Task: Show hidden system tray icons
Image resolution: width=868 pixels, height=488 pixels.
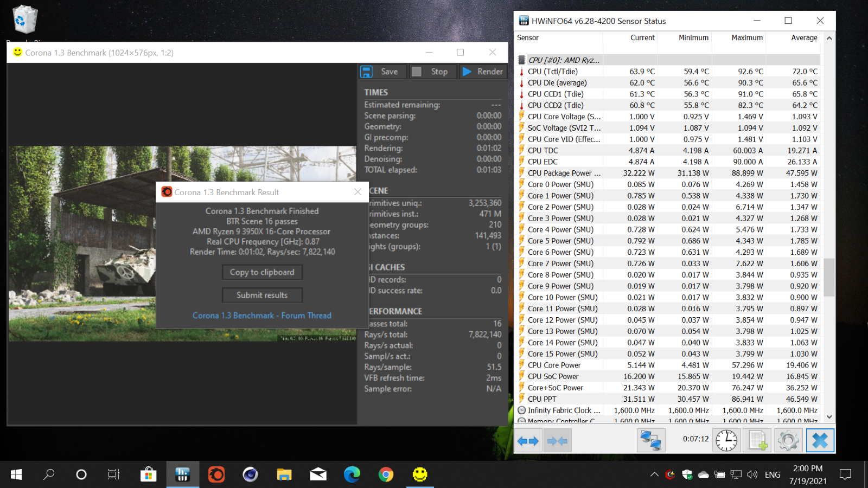Action: pyautogui.click(x=654, y=474)
